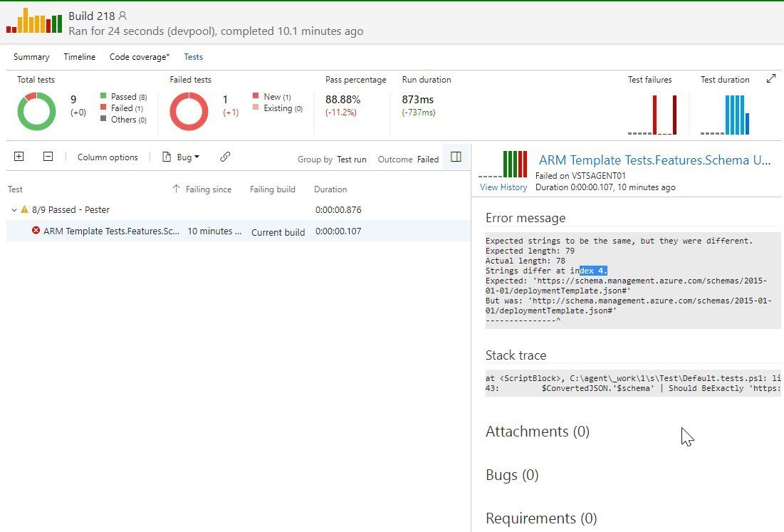Image resolution: width=784 pixels, height=532 pixels.
Task: Click the View History link
Action: pyautogui.click(x=503, y=187)
